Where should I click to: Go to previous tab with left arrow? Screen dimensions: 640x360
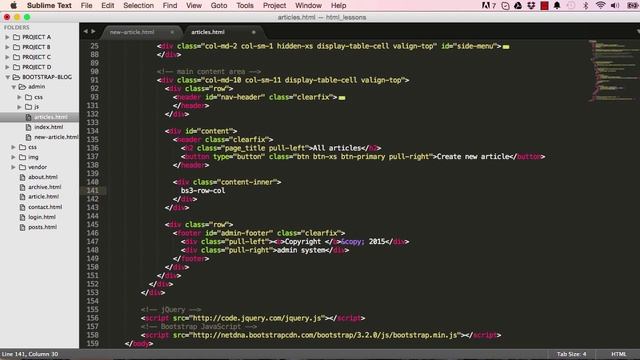click(85, 31)
